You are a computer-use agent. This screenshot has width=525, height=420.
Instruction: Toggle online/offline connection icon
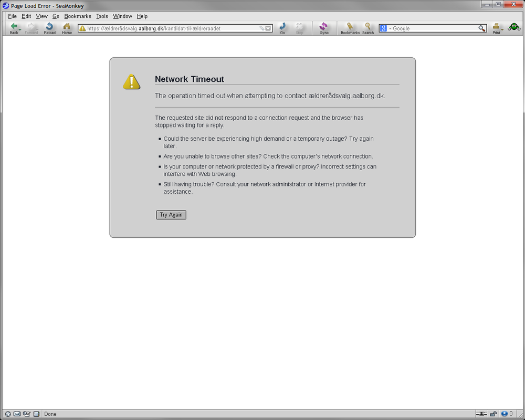coord(481,414)
